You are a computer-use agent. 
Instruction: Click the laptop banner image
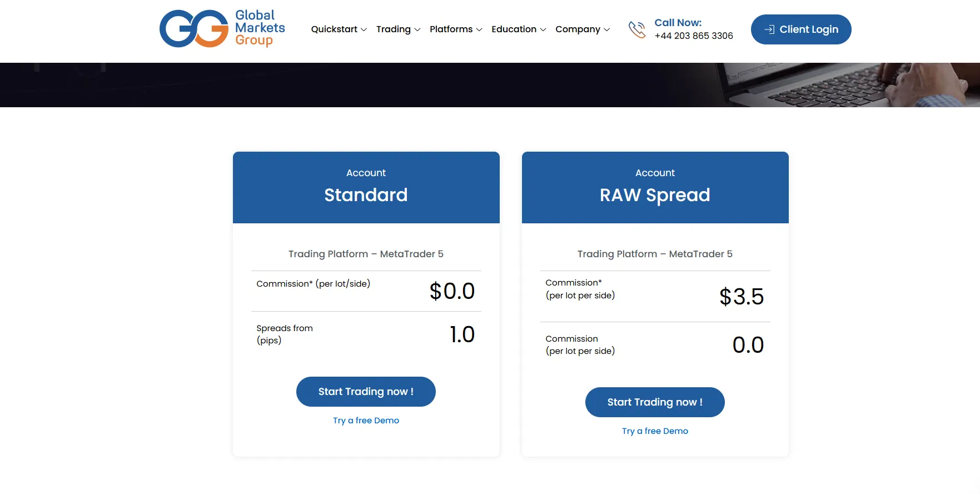[490, 85]
